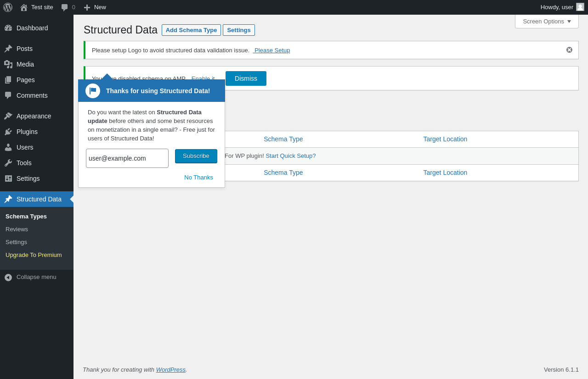Click the Appearance brush icon
This screenshot has height=379, width=588.
[8, 116]
